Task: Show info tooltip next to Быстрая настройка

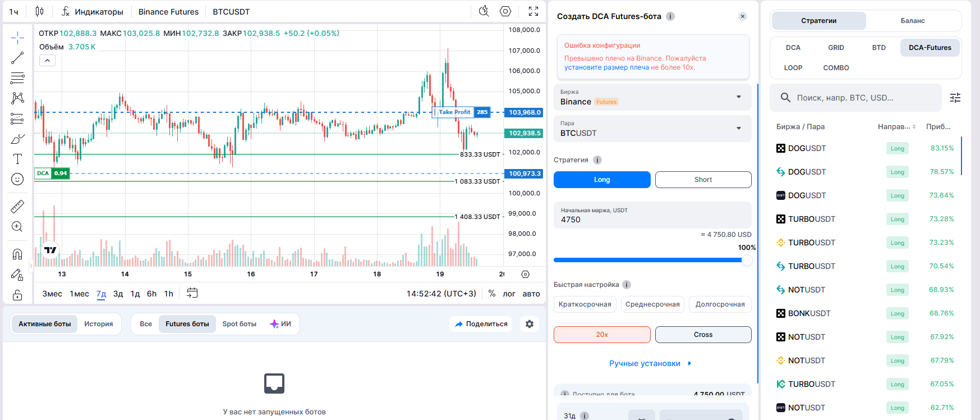Action: (627, 285)
